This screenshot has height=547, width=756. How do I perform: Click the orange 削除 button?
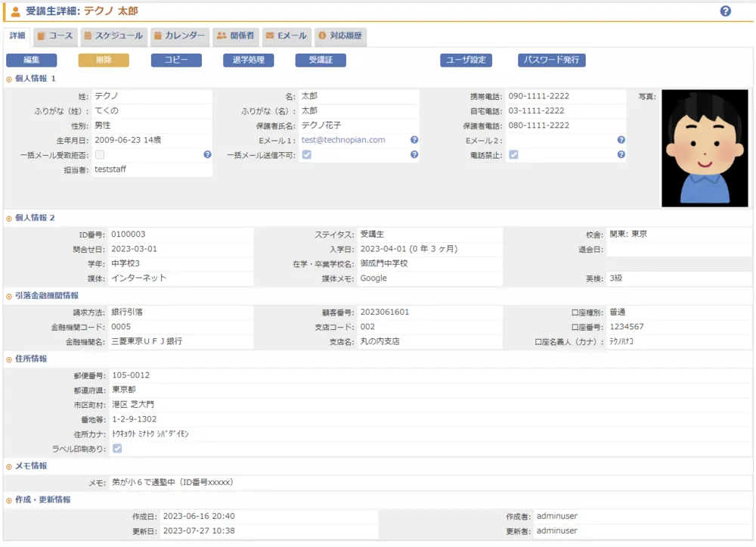(x=104, y=60)
